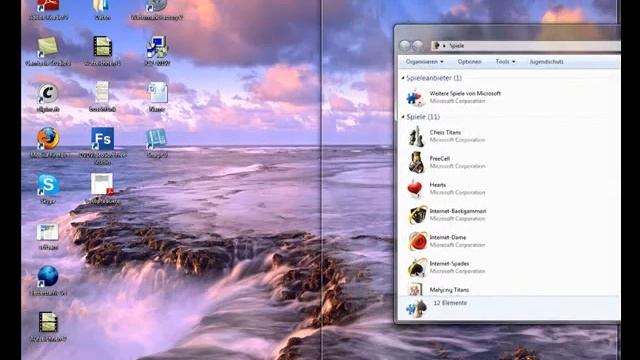640x360 pixels.
Task: Select the screenshot image file below Skype
Action: [x=48, y=232]
